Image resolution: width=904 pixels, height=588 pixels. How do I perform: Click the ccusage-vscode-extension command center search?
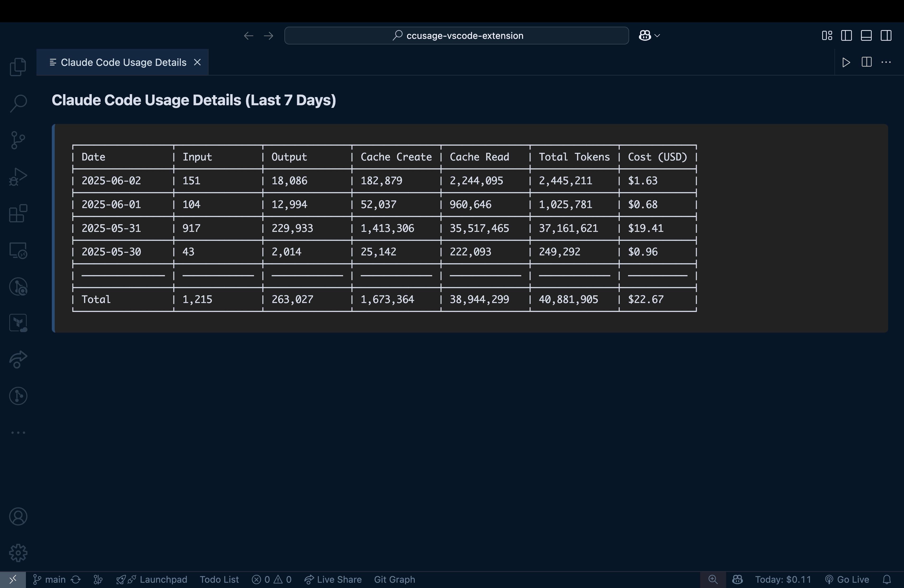(x=456, y=36)
